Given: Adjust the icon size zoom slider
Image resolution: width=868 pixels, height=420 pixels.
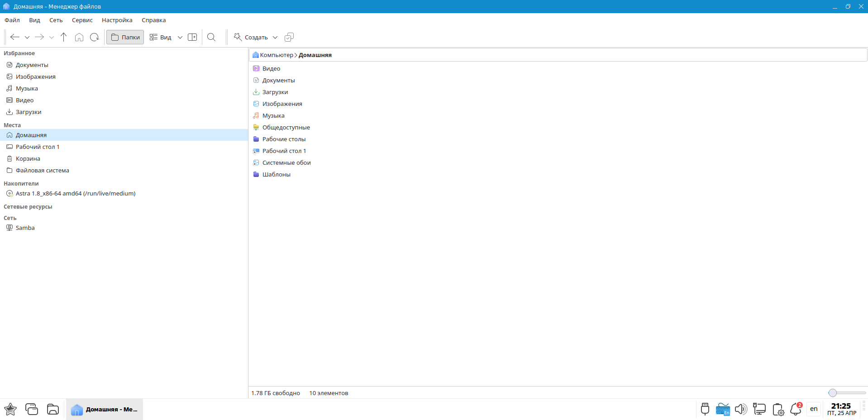Looking at the screenshot, I should 833,393.
